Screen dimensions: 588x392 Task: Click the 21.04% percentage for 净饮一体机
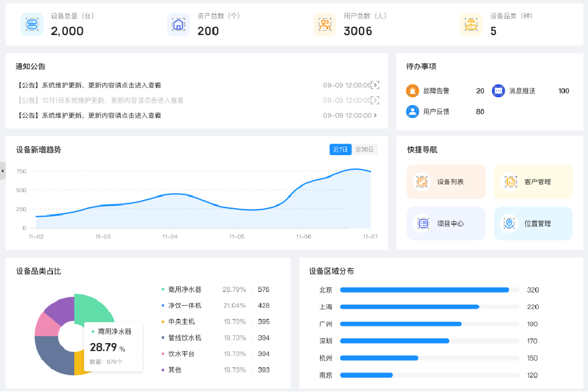point(235,305)
